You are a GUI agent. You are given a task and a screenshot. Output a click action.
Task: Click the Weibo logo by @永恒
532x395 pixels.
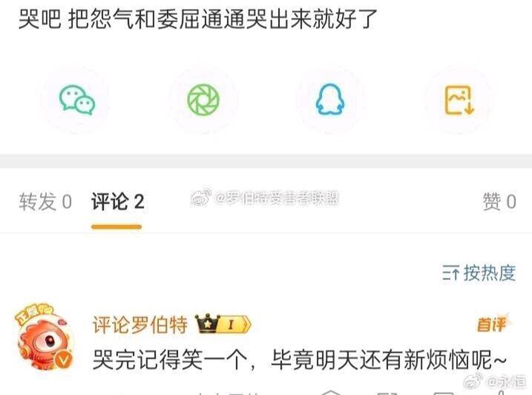(x=473, y=381)
